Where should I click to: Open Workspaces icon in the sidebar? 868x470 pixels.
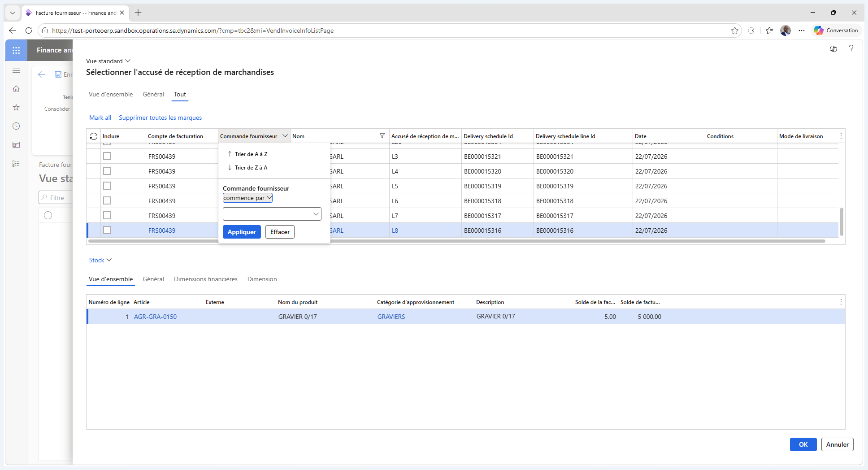tap(16, 145)
